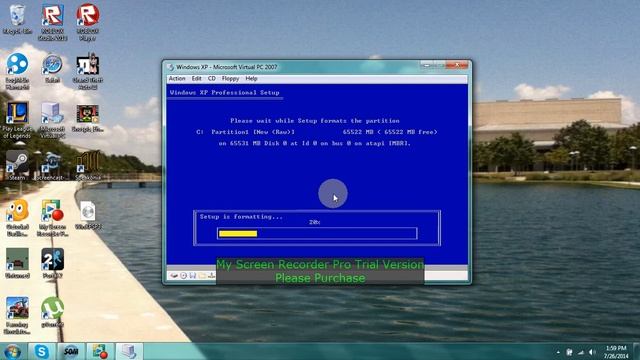
Task: Select the blue three-dot Hamachi desktop shortcut
Action: click(17, 71)
